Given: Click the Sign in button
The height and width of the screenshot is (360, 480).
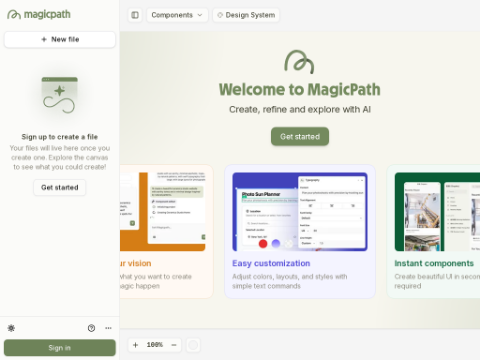Looking at the screenshot, I should coord(60,348).
